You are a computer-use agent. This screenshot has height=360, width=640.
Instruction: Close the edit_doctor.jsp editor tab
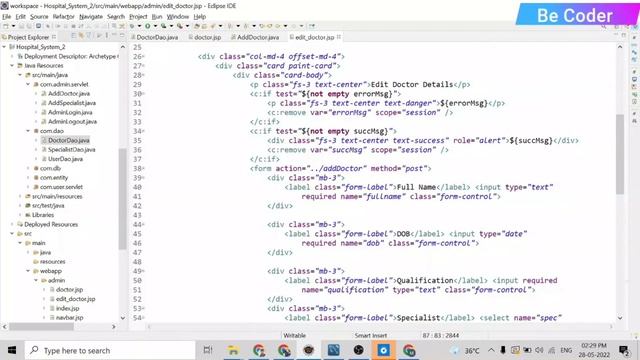[339, 37]
